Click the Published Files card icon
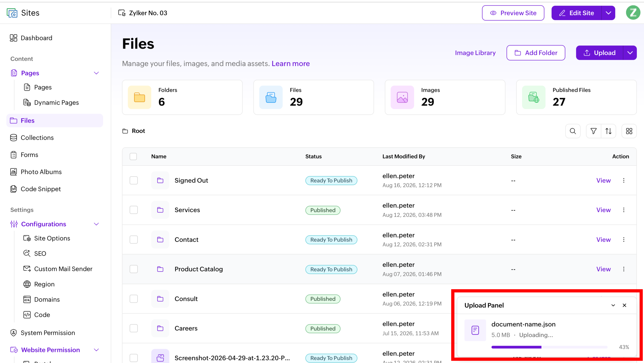644x363 pixels. point(534,97)
